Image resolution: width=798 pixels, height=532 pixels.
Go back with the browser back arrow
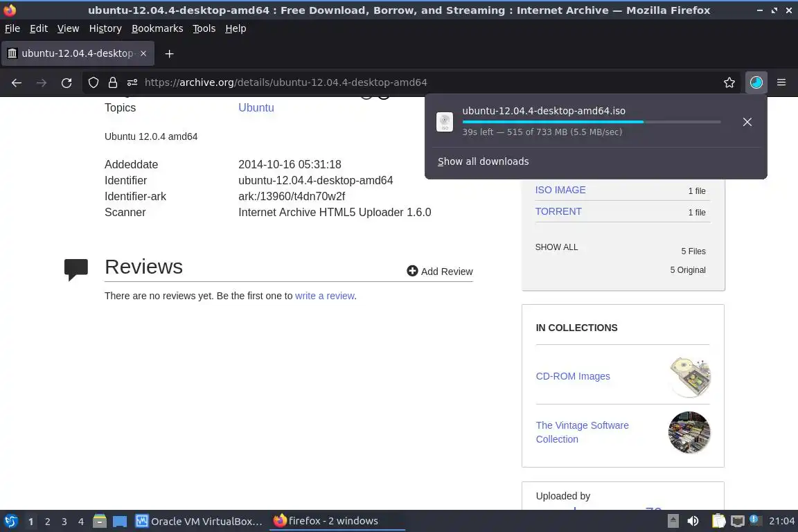pos(17,82)
